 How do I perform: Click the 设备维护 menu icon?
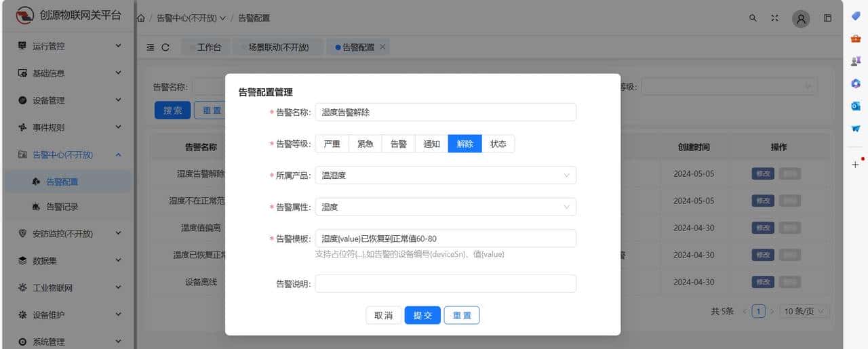pos(22,314)
